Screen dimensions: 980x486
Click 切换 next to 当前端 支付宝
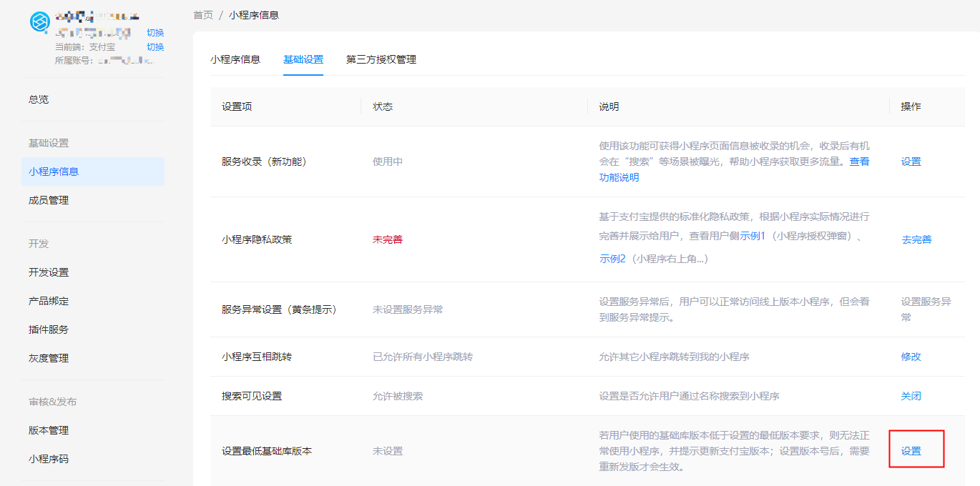[155, 47]
